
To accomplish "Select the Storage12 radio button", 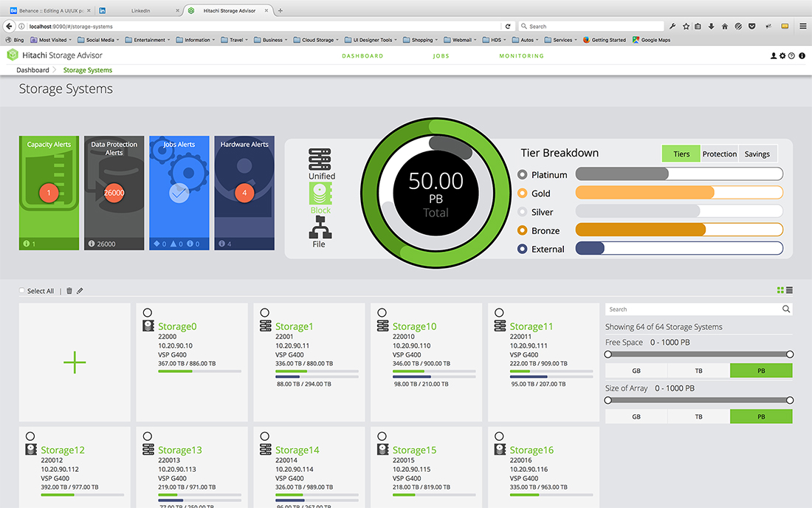I will 30,436.
